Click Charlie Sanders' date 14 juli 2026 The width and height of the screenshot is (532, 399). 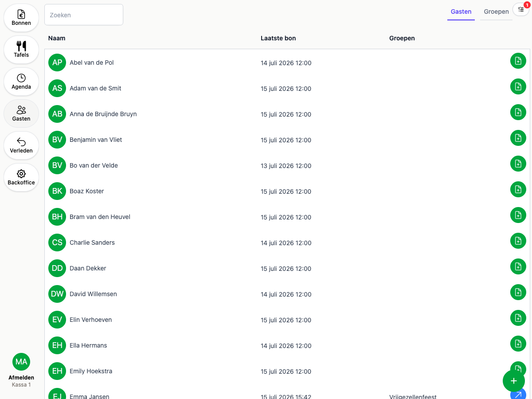pos(286,243)
